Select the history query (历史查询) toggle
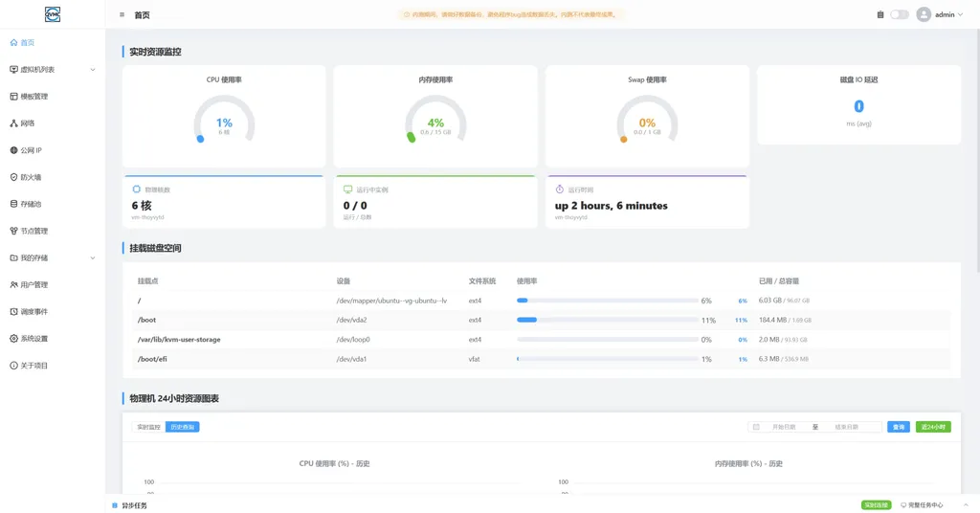The image size is (980, 513). click(x=183, y=427)
